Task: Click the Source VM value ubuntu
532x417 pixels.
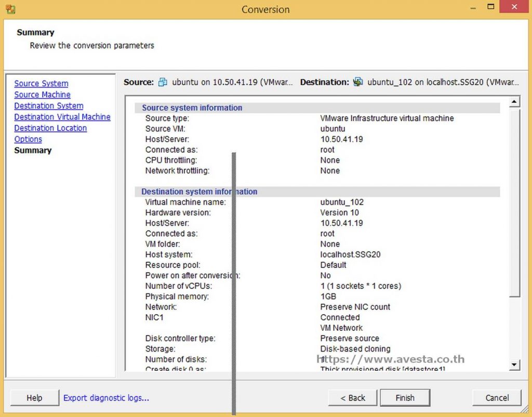Action: 332,129
